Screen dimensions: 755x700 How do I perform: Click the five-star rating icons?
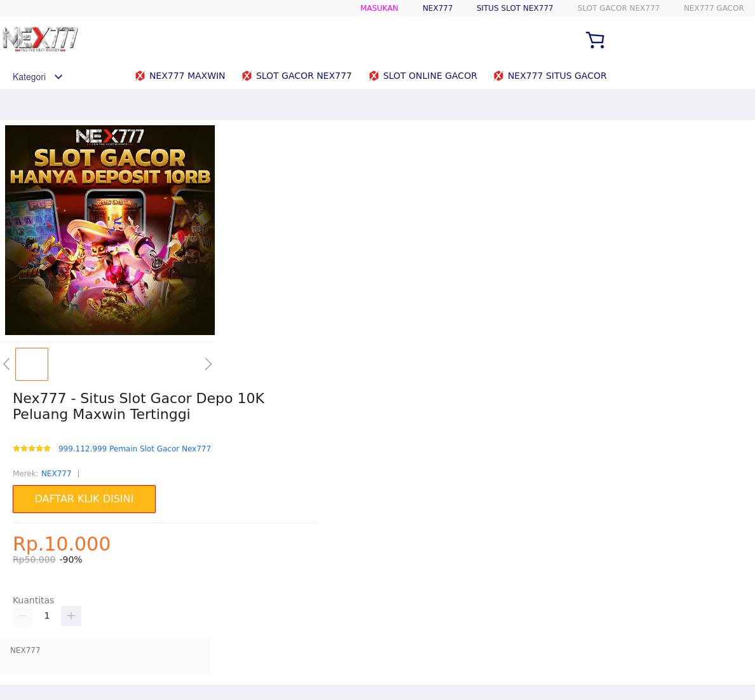(x=32, y=448)
